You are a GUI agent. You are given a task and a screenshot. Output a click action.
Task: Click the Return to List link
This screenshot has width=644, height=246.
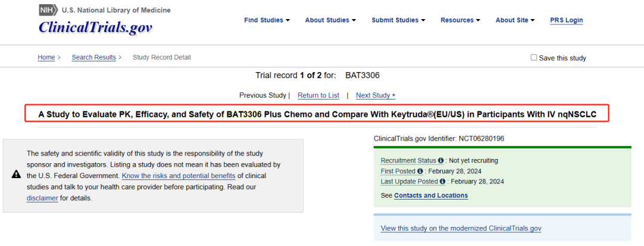click(x=318, y=95)
